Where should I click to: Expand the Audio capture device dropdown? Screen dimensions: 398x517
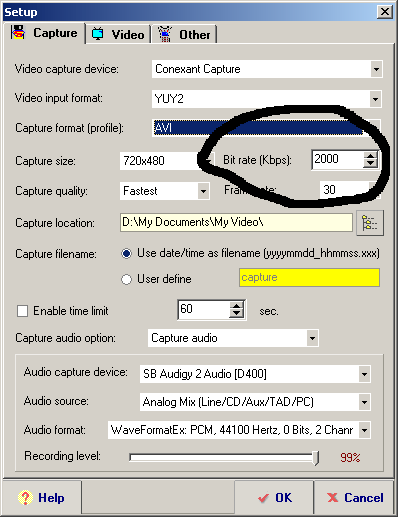(364, 374)
